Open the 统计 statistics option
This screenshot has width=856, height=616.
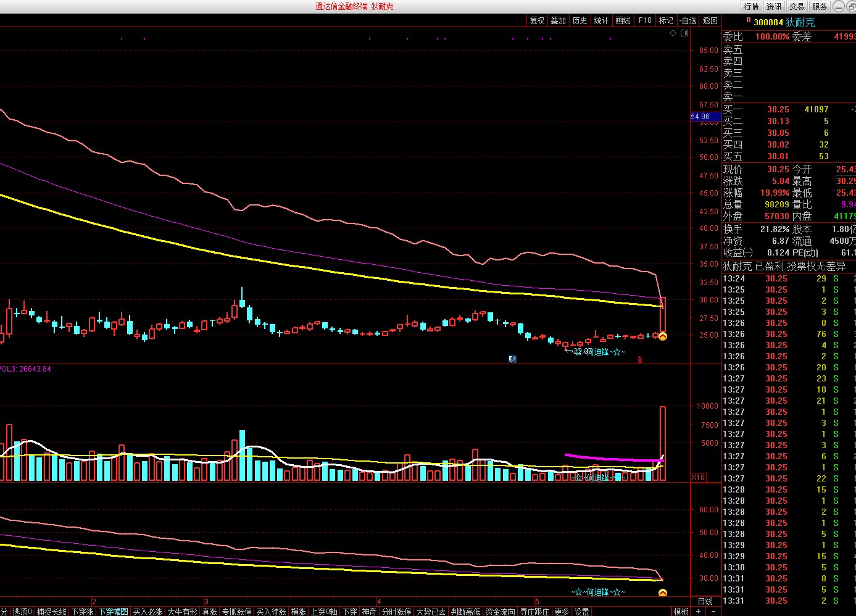602,20
